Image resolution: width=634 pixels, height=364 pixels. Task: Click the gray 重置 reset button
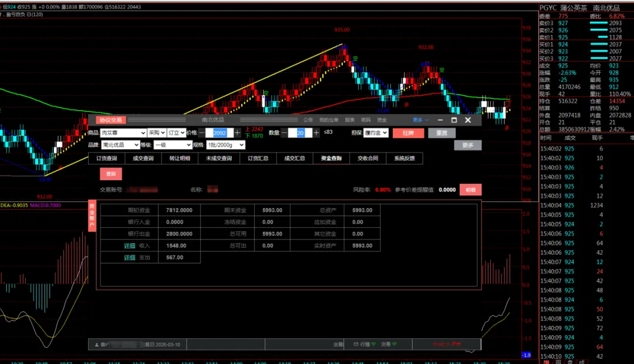coord(441,133)
